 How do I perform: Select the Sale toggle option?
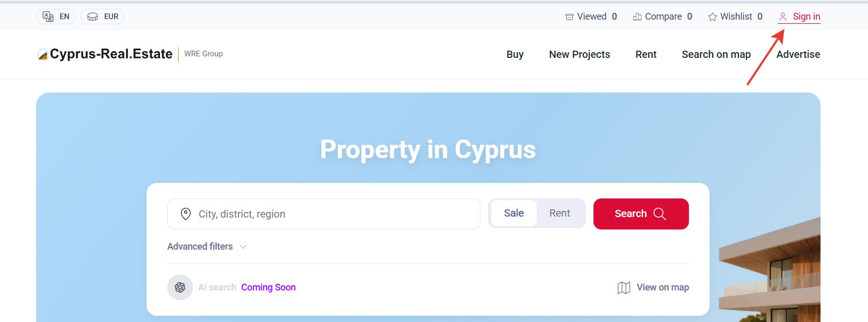(x=514, y=213)
